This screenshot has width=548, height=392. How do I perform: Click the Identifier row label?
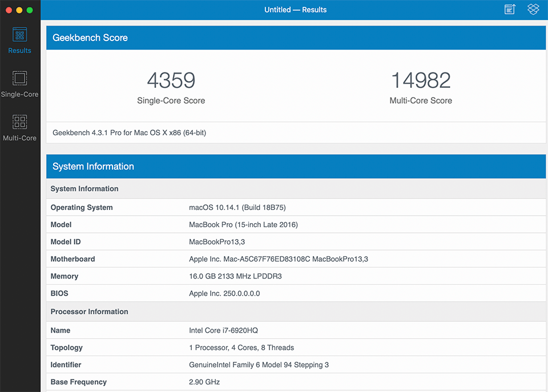(66, 365)
